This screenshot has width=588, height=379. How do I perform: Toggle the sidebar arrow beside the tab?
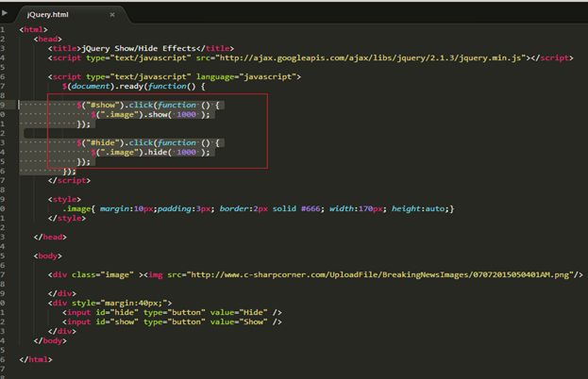click(x=5, y=13)
